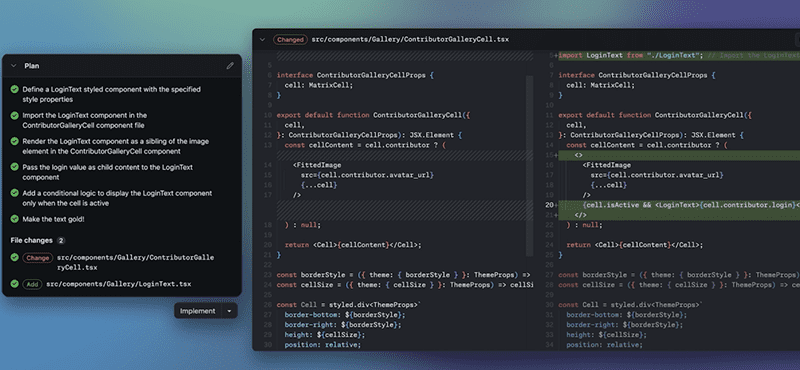Screen dimensions: 800x370
Task: Toggle check for 'Import the LoginText component' step
Action: [15, 115]
